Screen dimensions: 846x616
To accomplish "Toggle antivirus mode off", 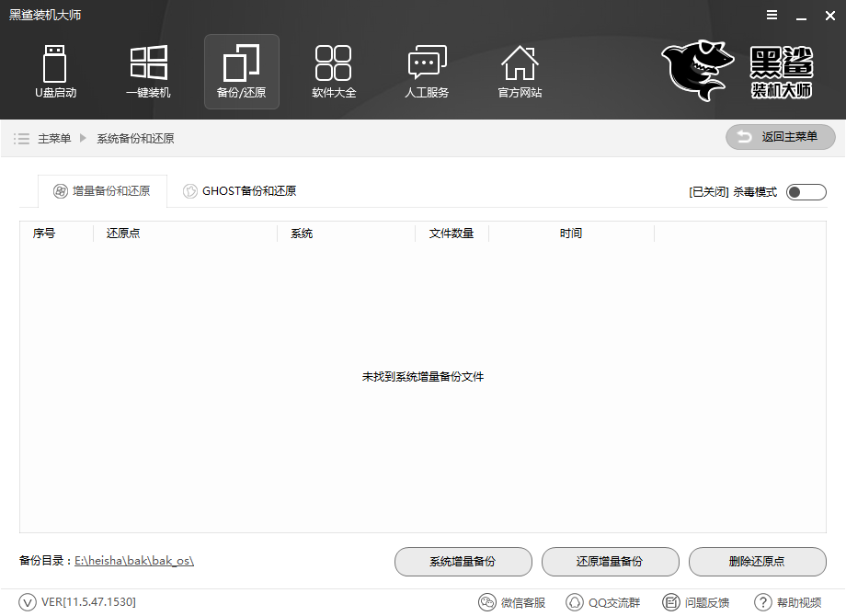I will 806,191.
